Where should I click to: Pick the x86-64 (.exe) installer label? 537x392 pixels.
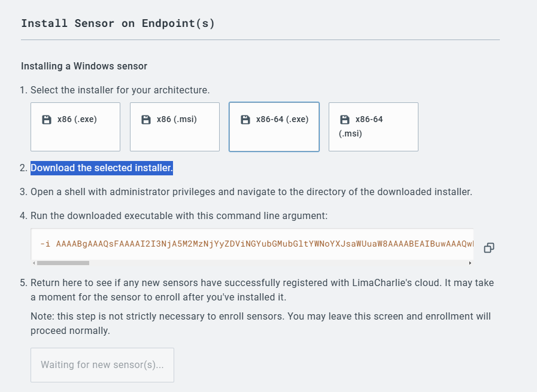(282, 119)
